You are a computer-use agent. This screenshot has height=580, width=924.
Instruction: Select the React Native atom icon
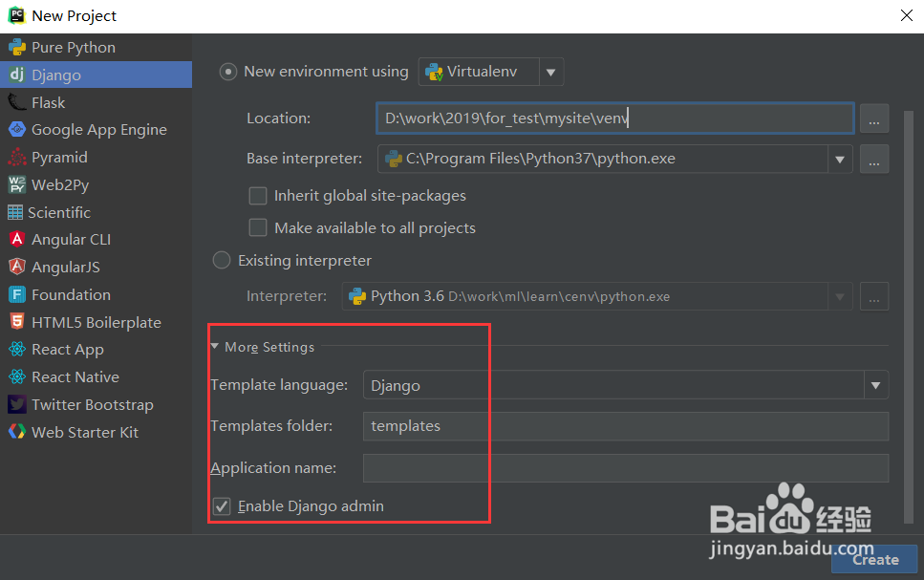click(17, 376)
